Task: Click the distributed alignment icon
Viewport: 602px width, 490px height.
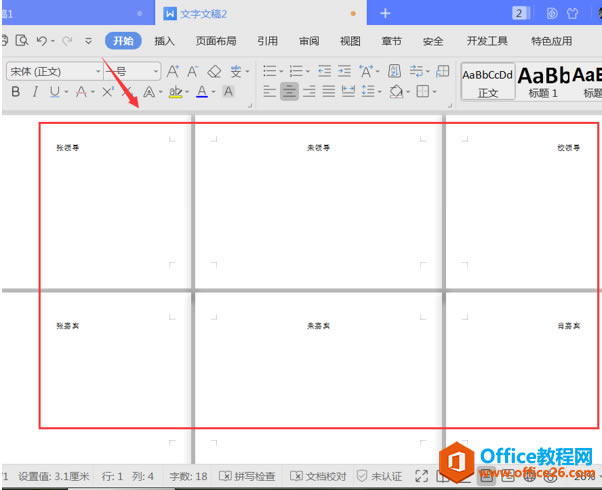Action: tap(348, 91)
